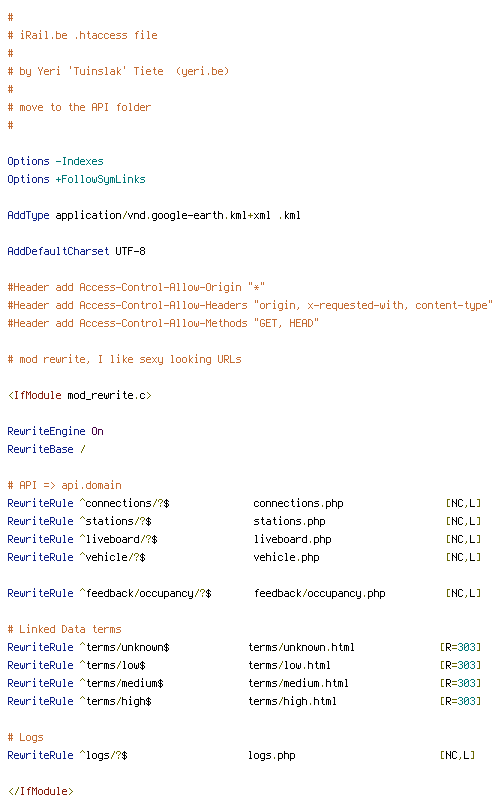The width and height of the screenshot is (502, 808).
Task: Click stations.php rewrite target
Action: tap(289, 521)
